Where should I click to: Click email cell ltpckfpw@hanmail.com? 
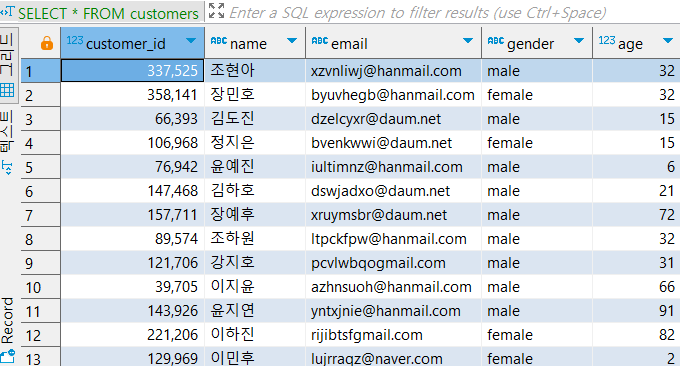coord(393,239)
